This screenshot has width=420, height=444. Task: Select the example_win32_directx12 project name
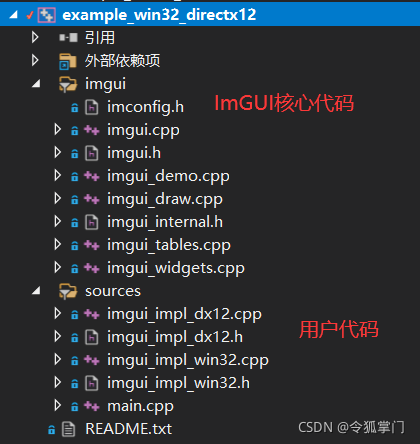[159, 15]
